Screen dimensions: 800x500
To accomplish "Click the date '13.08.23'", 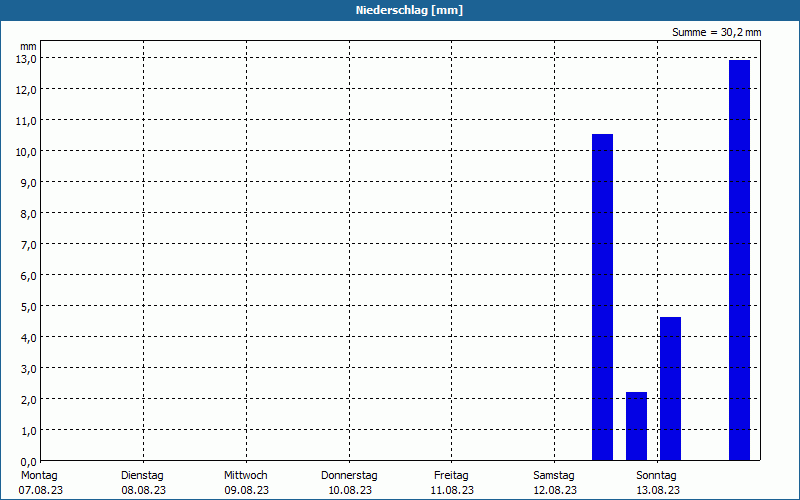I will click(658, 490).
